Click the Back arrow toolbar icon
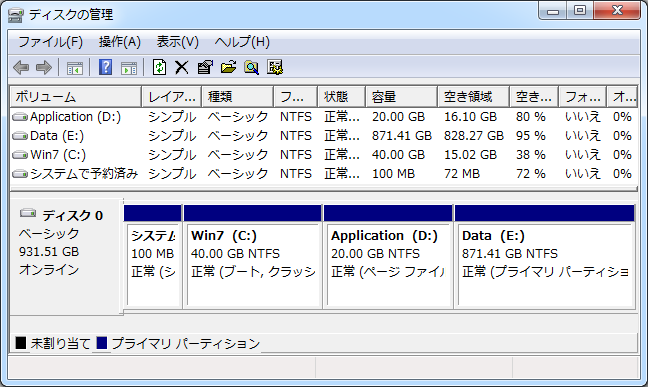The width and height of the screenshot is (648, 387). pyautogui.click(x=21, y=67)
